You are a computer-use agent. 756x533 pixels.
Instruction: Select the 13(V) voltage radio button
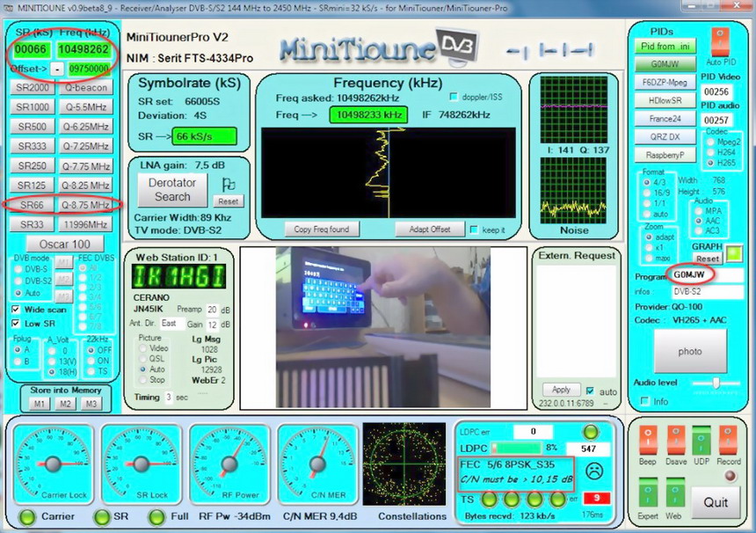[52, 361]
